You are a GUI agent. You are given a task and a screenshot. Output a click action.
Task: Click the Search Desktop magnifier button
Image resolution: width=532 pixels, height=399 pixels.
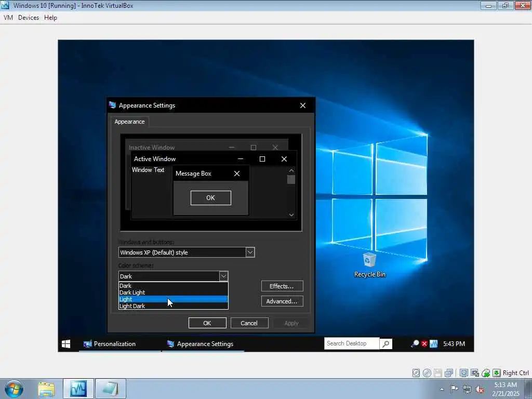386,344
